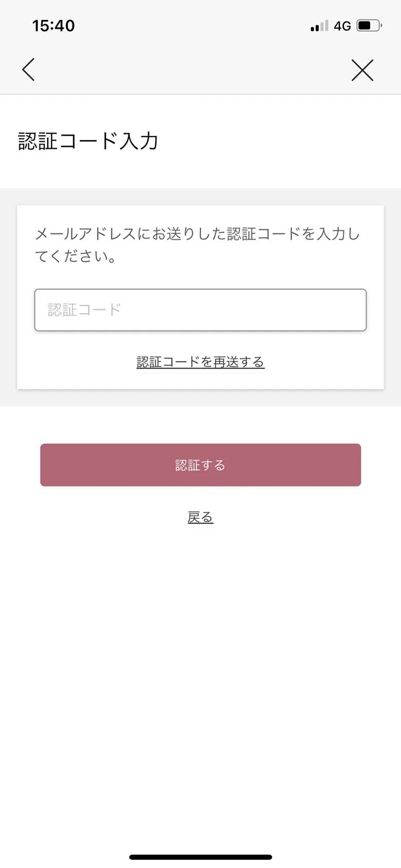Focus the 認証コード input field
This screenshot has width=401, height=868.
(200, 310)
